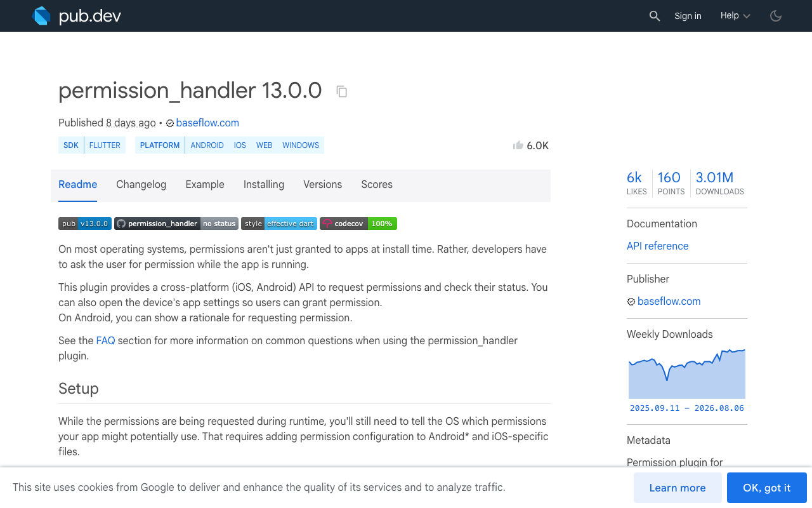Click the published 8 days ago text
Screen dimensions: 812x508
tap(107, 123)
